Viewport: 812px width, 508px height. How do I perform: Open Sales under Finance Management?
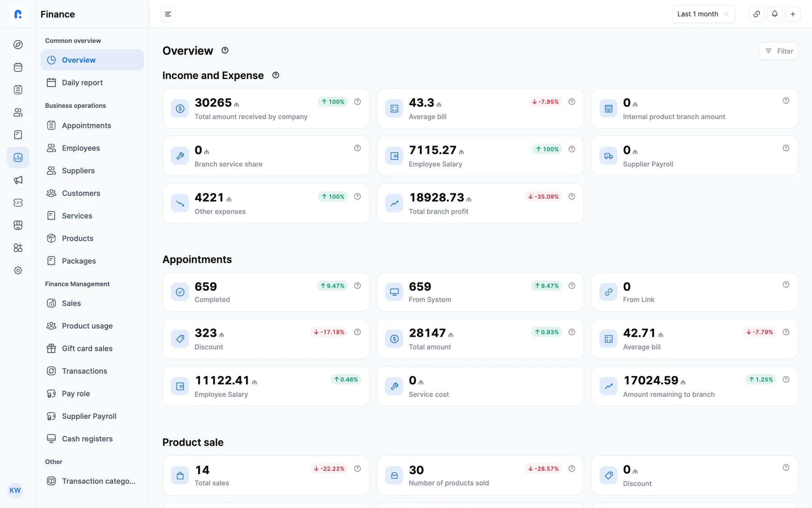[x=92, y=303]
